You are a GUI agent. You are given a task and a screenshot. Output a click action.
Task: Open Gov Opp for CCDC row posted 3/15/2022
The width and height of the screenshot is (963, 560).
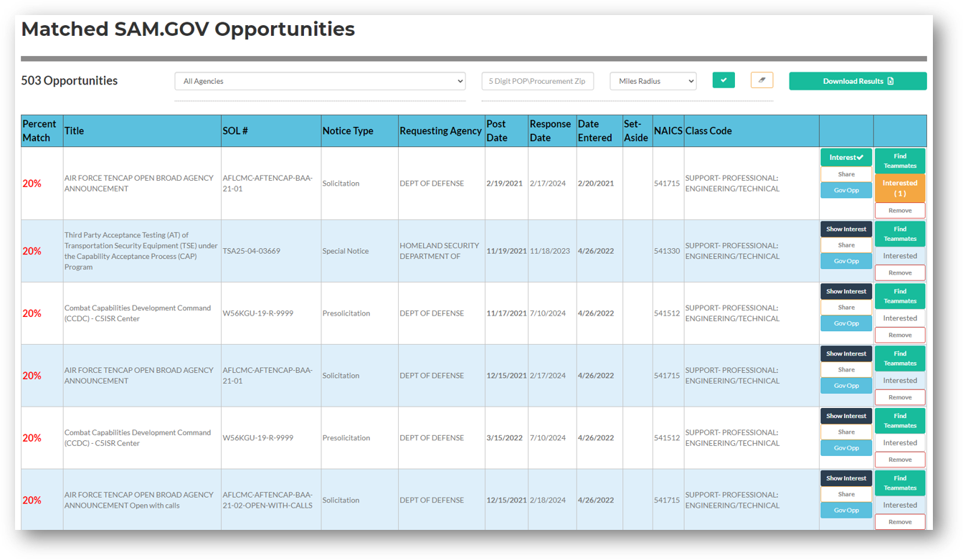[x=846, y=448]
